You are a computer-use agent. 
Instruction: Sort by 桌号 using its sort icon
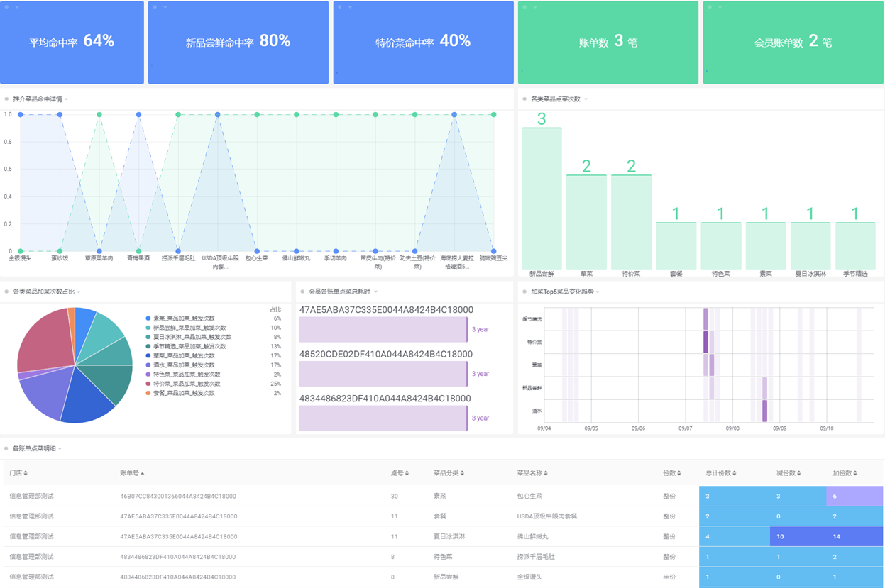407,473
